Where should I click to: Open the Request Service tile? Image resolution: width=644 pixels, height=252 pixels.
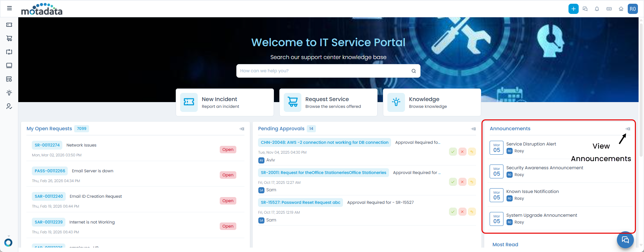pyautogui.click(x=328, y=102)
